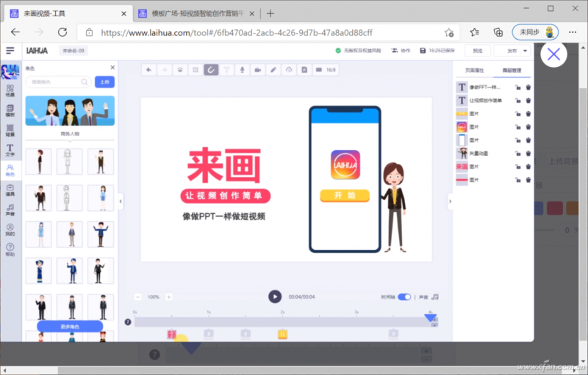The height and width of the screenshot is (375, 588).
Task: Close the 角色 characters panel
Action: tap(112, 68)
